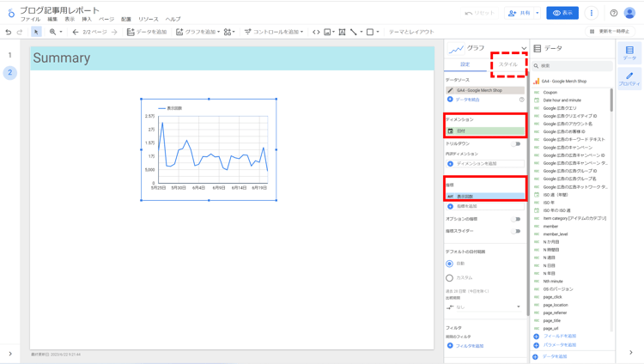Toggle the ドリルダウン switch

click(516, 144)
